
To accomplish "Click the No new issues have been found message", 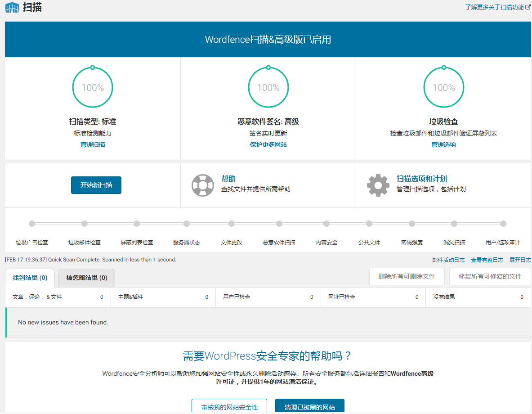I will coord(63,322).
